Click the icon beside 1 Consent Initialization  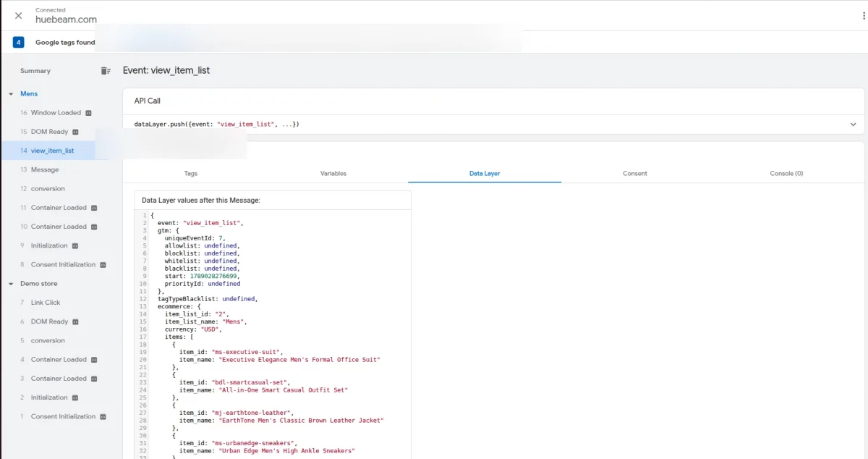pos(103,417)
